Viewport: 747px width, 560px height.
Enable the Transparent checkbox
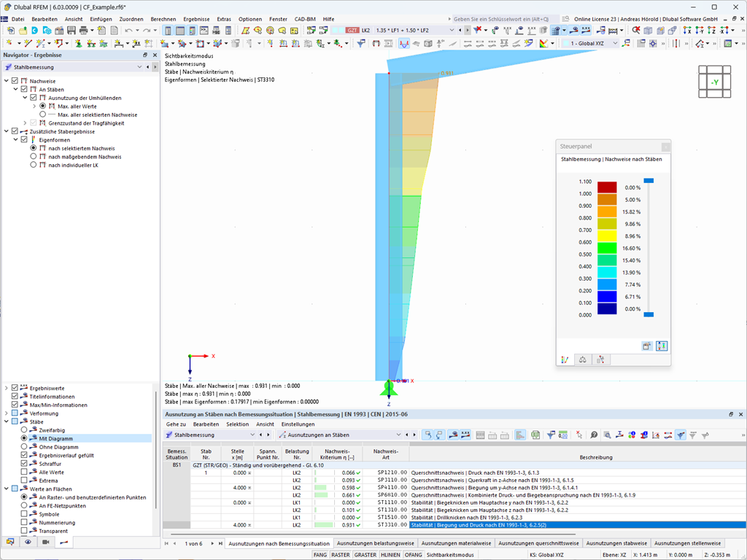24,531
